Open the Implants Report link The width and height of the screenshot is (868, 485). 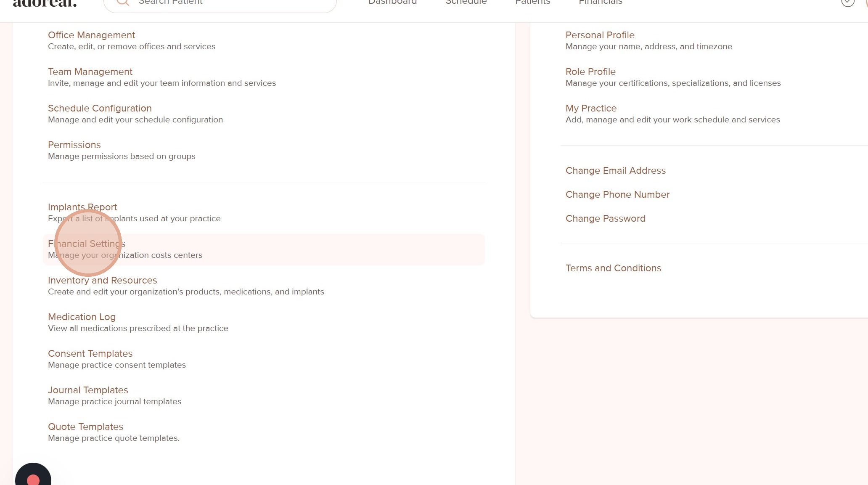coord(82,207)
